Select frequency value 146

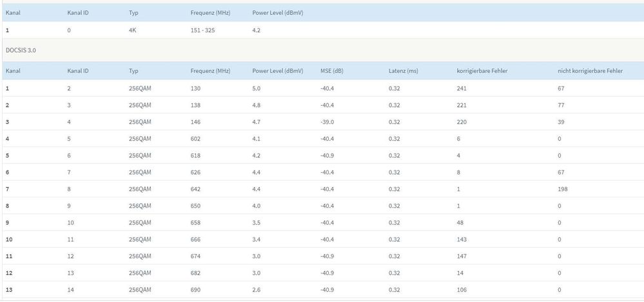195,122
